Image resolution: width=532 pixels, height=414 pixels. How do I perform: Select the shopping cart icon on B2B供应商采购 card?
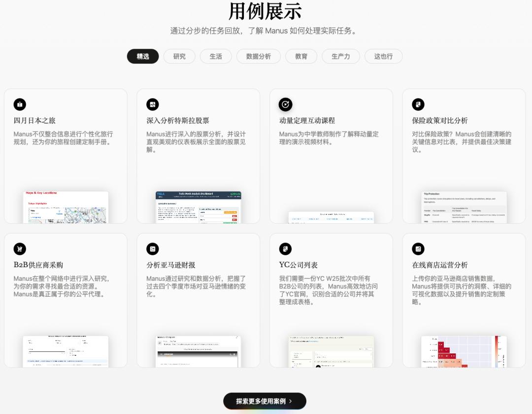click(20, 249)
